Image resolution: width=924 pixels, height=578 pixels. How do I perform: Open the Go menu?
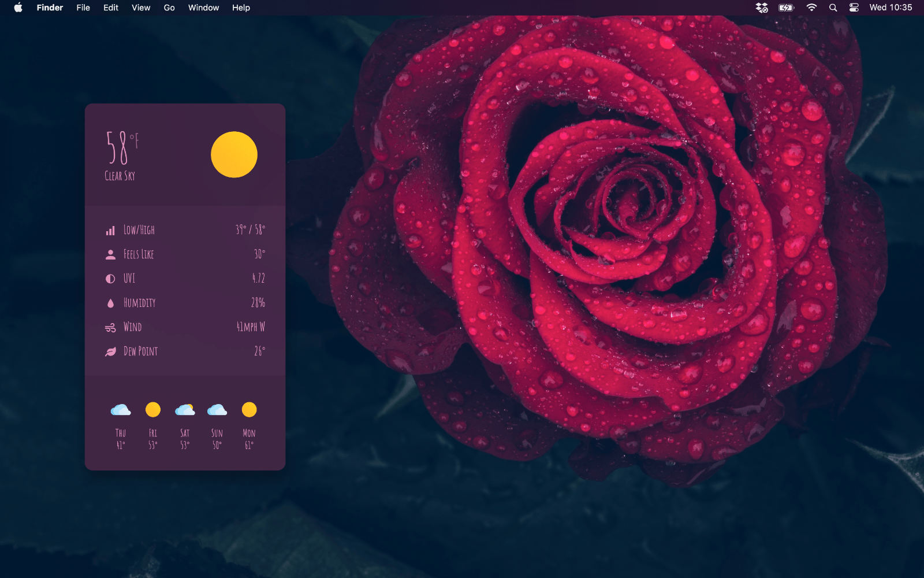click(169, 8)
